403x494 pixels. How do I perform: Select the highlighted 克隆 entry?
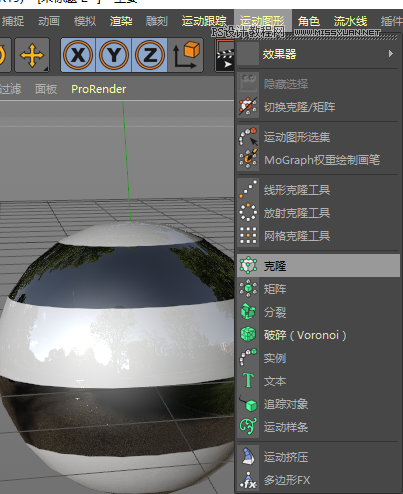pyautogui.click(x=318, y=266)
